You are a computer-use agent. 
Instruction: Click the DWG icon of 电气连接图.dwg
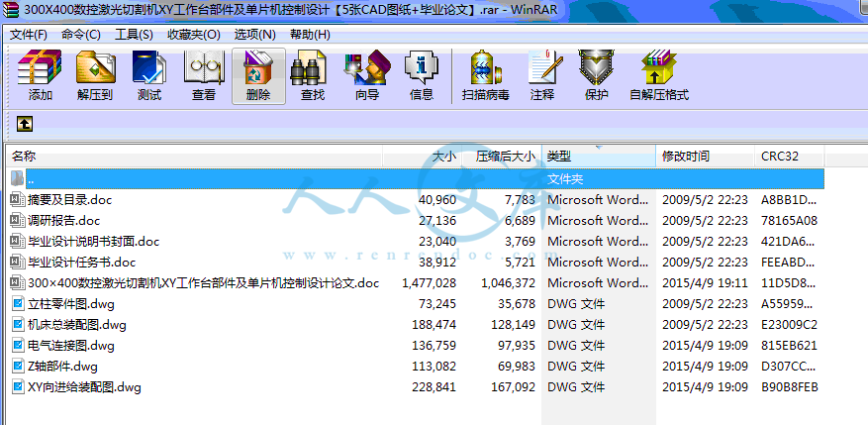(18, 345)
